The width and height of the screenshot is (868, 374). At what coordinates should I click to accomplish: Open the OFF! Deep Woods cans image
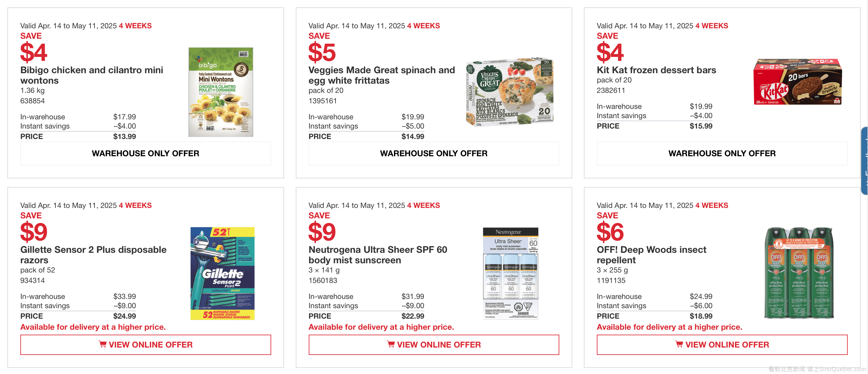tap(798, 273)
